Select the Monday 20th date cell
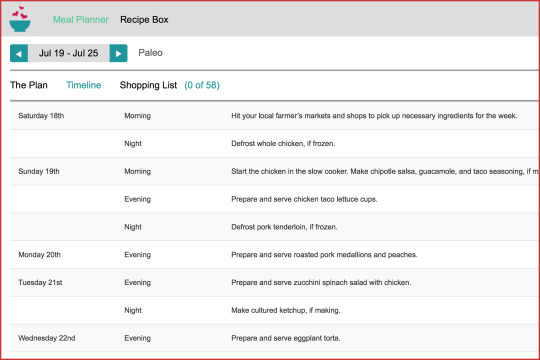The height and width of the screenshot is (360, 540). [40, 255]
